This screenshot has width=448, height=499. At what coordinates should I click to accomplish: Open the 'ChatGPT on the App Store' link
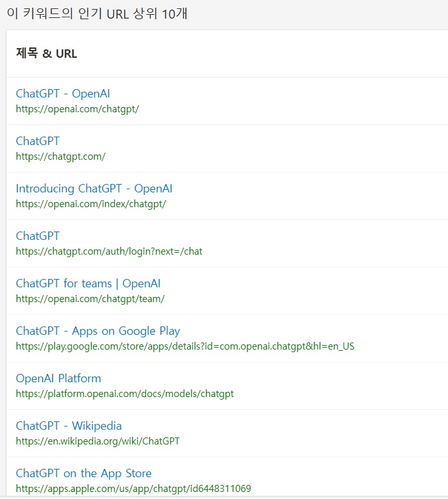coord(83,473)
